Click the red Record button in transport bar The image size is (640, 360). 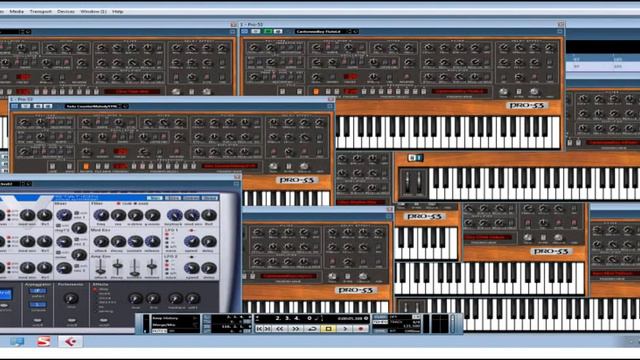point(361,329)
